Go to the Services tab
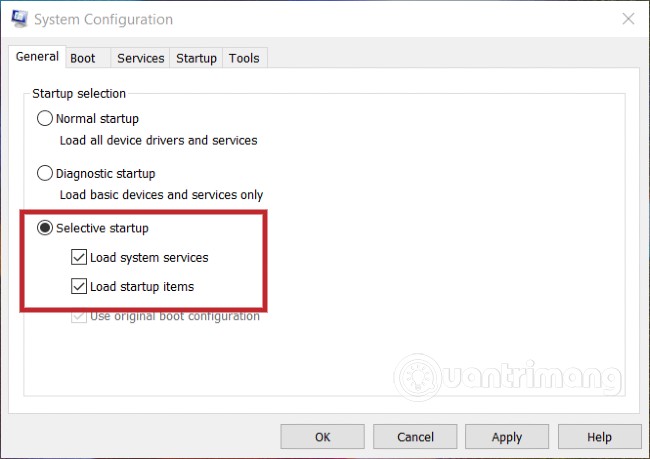The height and width of the screenshot is (459, 650). click(x=140, y=58)
